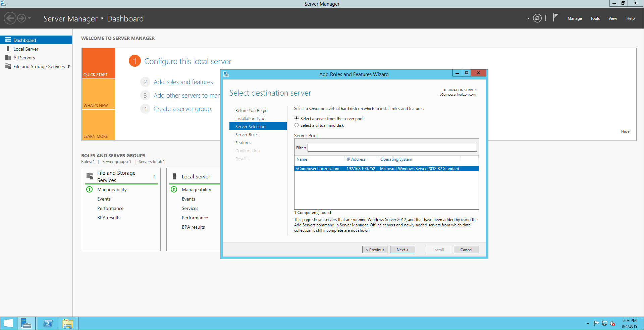Click the green Manageability icon under Local Server
Image resolution: width=644 pixels, height=330 pixels.
pos(174,189)
